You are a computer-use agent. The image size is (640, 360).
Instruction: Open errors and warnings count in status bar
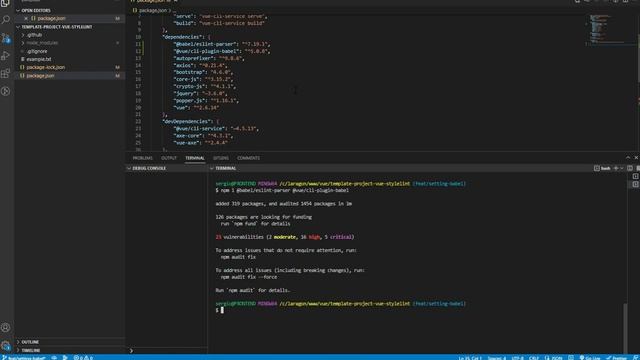click(83, 358)
